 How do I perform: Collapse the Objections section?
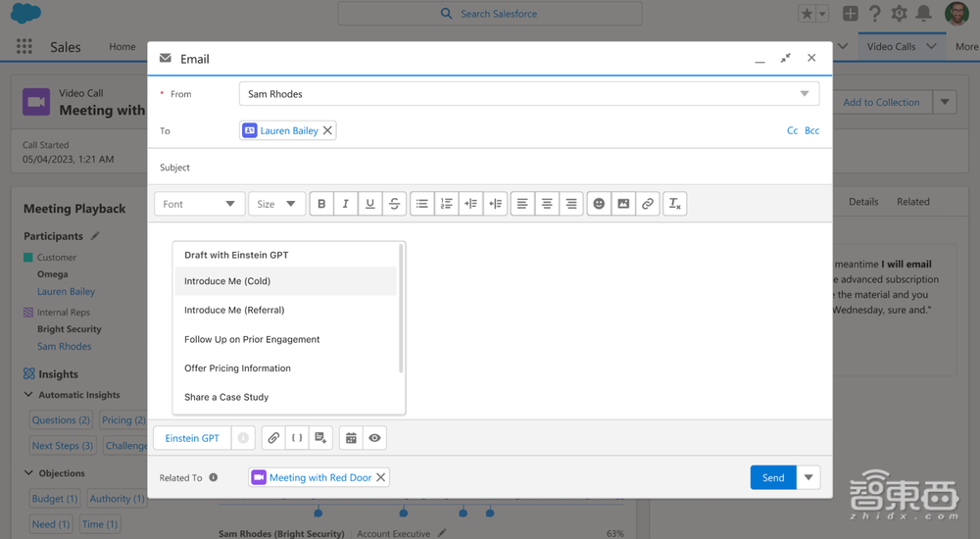click(28, 472)
